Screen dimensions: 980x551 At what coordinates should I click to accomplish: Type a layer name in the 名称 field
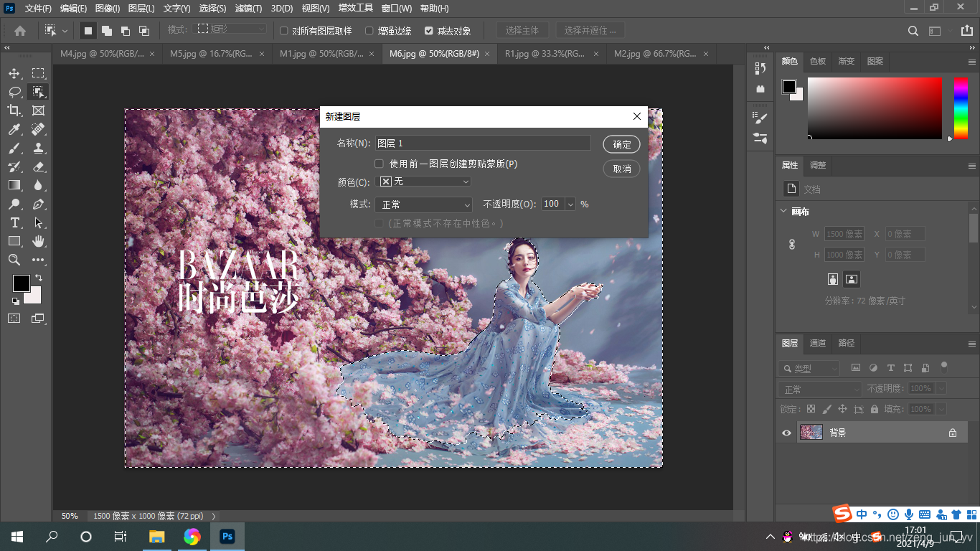coord(483,143)
